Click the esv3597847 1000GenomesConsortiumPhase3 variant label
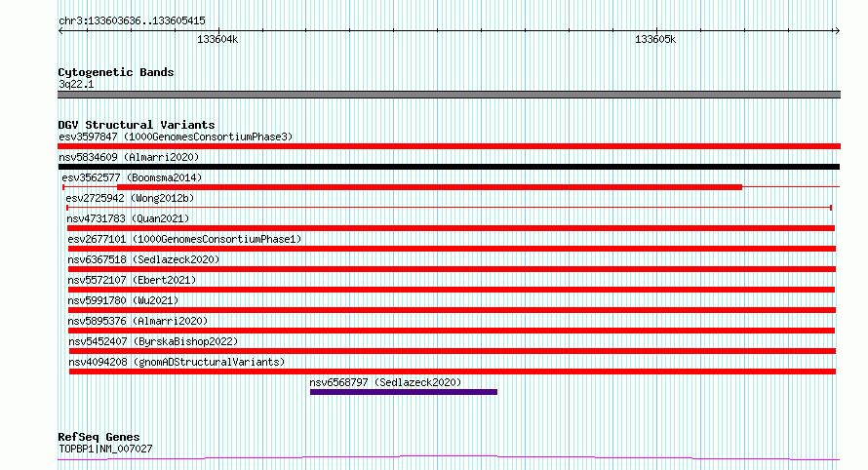This screenshot has width=868, height=470. tap(176, 137)
